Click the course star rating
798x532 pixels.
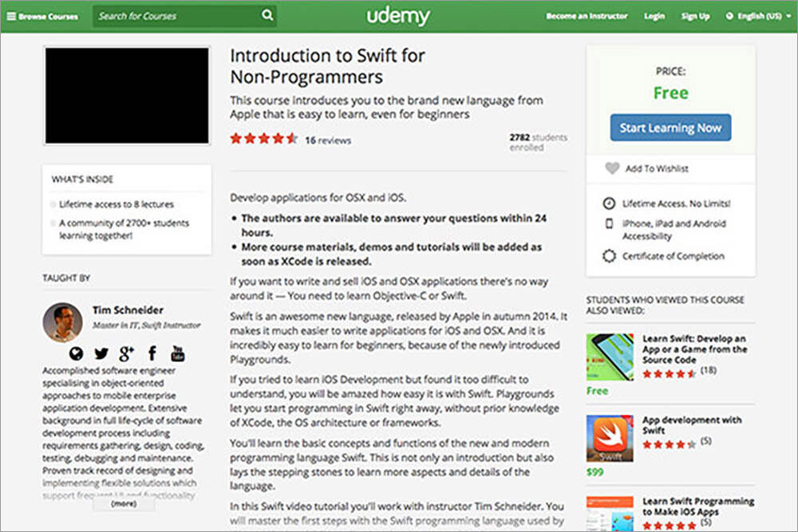click(263, 140)
